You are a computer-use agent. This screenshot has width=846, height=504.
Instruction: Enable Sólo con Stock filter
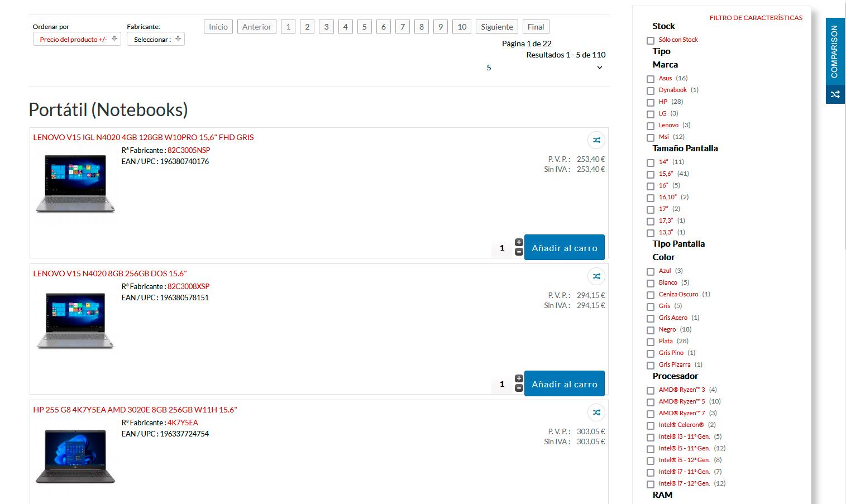tap(651, 41)
